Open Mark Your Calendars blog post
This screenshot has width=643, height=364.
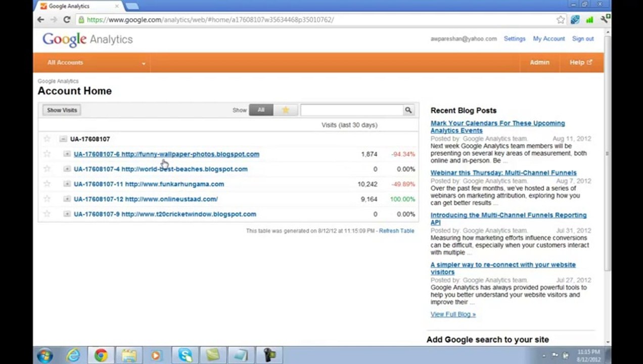pos(497,127)
